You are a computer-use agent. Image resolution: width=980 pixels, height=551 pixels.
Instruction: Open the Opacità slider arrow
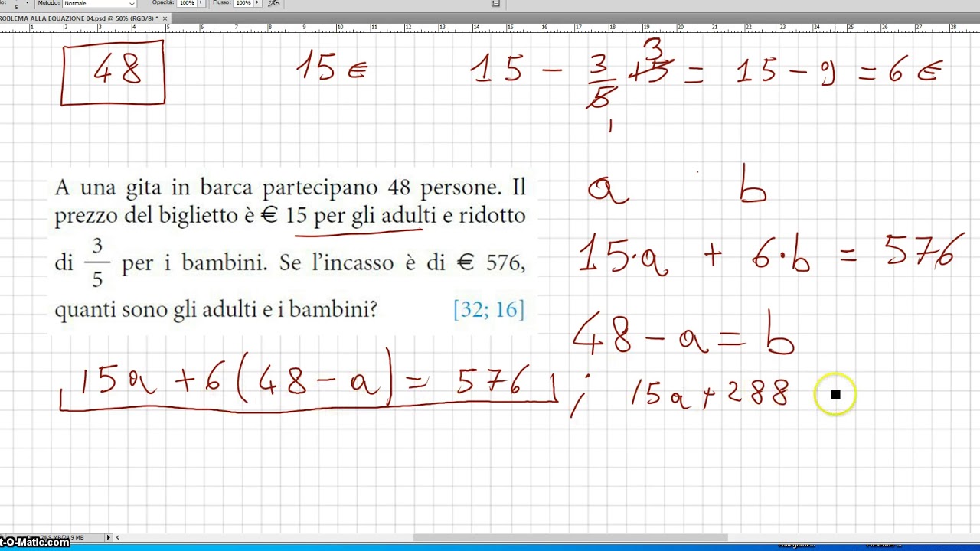click(202, 3)
